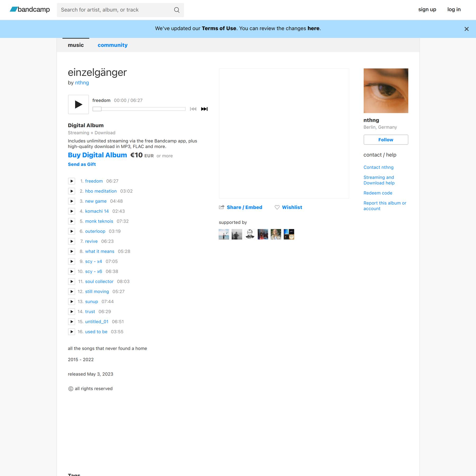Open the sign up page

click(427, 10)
